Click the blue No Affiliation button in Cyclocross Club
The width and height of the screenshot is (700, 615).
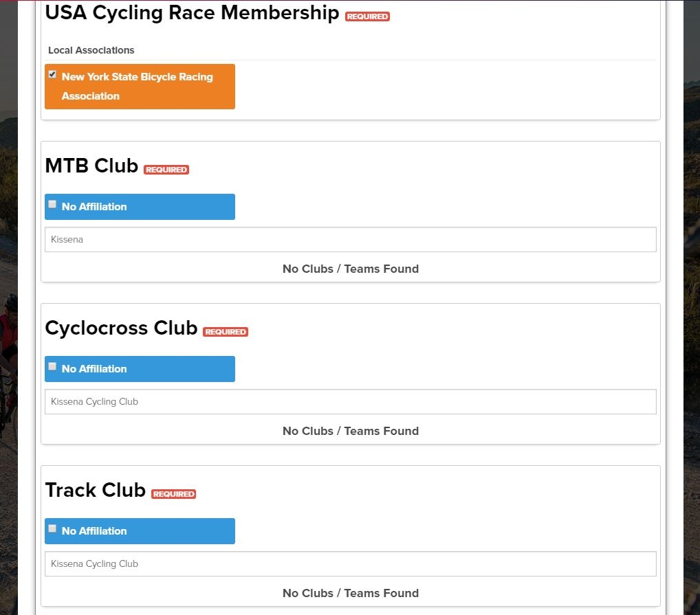[140, 369]
